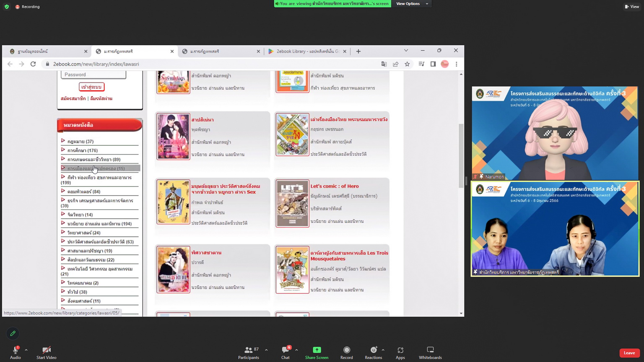Click share page icon in address bar

coord(395,64)
